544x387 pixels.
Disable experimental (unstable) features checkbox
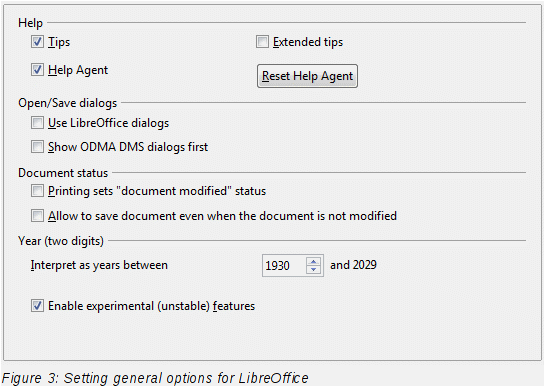coord(37,306)
